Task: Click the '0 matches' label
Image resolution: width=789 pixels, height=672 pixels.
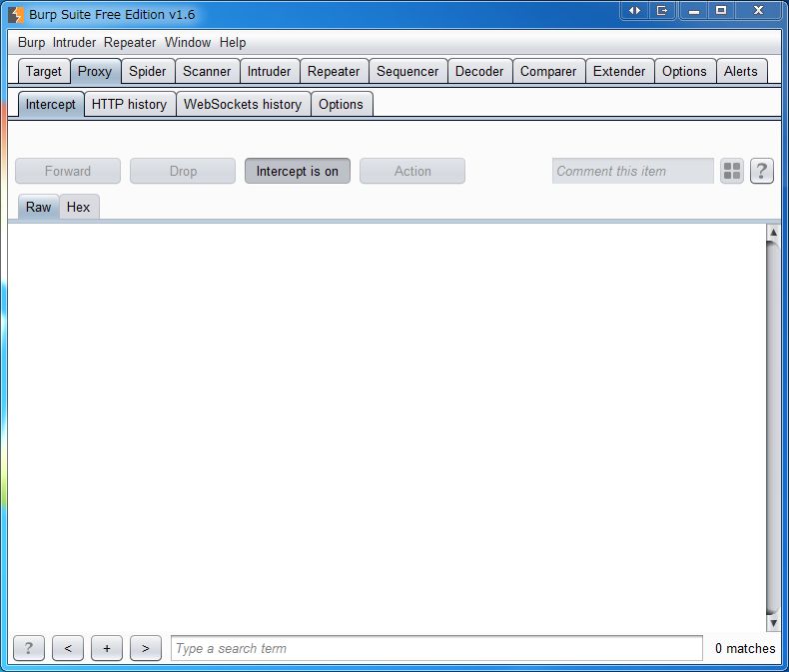Action: pos(745,648)
